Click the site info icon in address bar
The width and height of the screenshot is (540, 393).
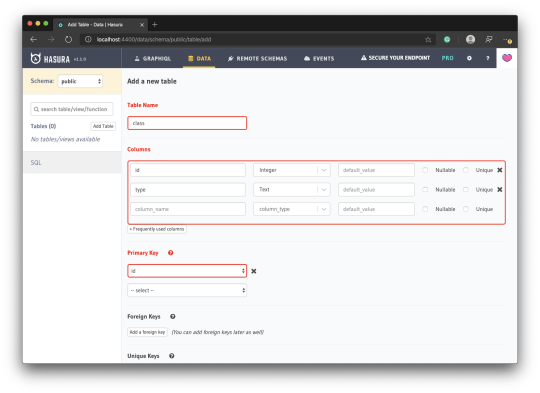pos(88,40)
